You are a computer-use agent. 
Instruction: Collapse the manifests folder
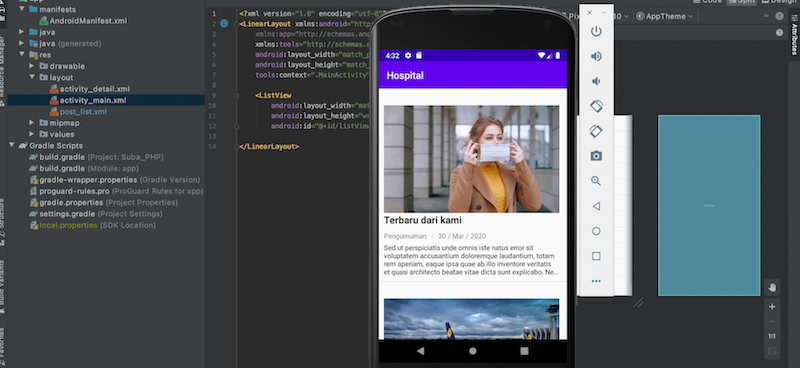coord(21,9)
